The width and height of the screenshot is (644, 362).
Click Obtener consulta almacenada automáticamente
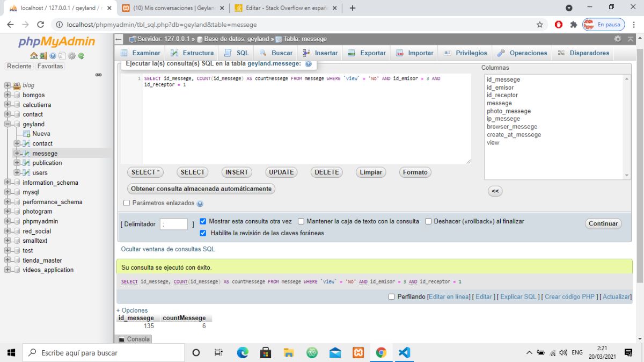[201, 189]
